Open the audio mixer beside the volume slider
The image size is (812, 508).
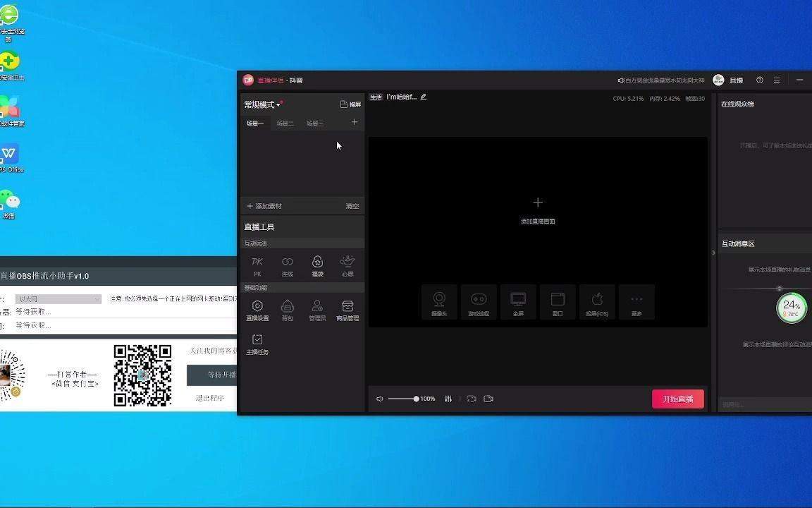point(448,399)
